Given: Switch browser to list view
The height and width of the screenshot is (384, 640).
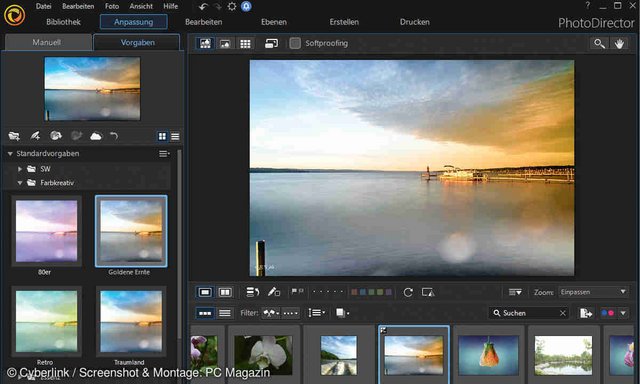Looking at the screenshot, I should click(x=225, y=313).
